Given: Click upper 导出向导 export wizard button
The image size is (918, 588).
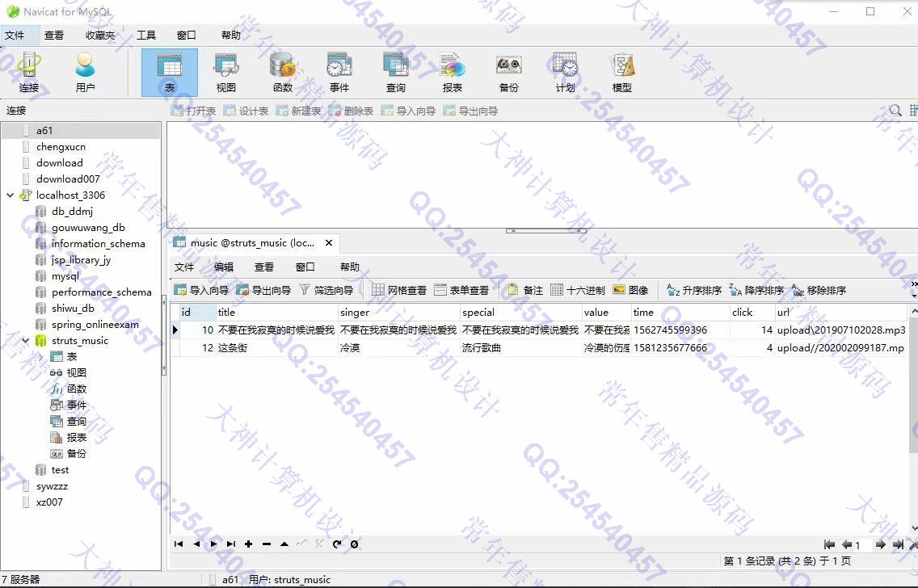Looking at the screenshot, I should tap(470, 111).
